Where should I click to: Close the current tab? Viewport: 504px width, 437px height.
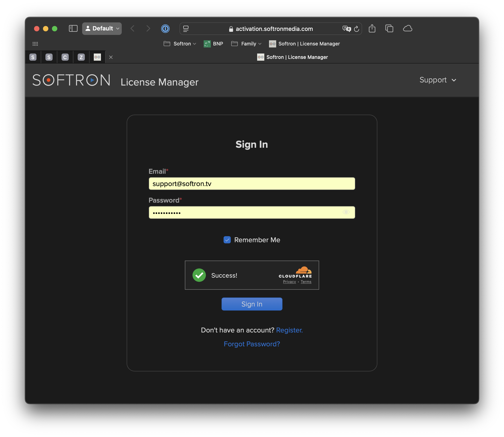[x=111, y=57]
